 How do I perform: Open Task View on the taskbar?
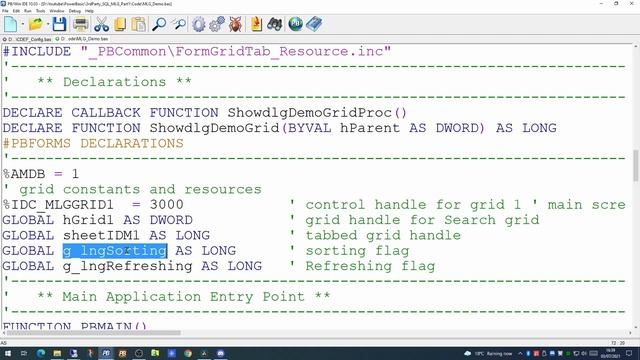24,353
